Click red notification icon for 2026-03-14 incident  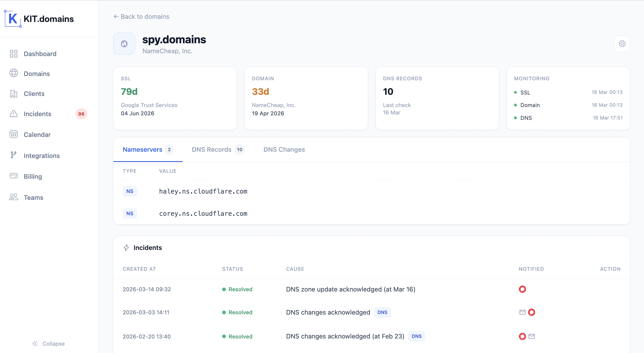tap(522, 289)
